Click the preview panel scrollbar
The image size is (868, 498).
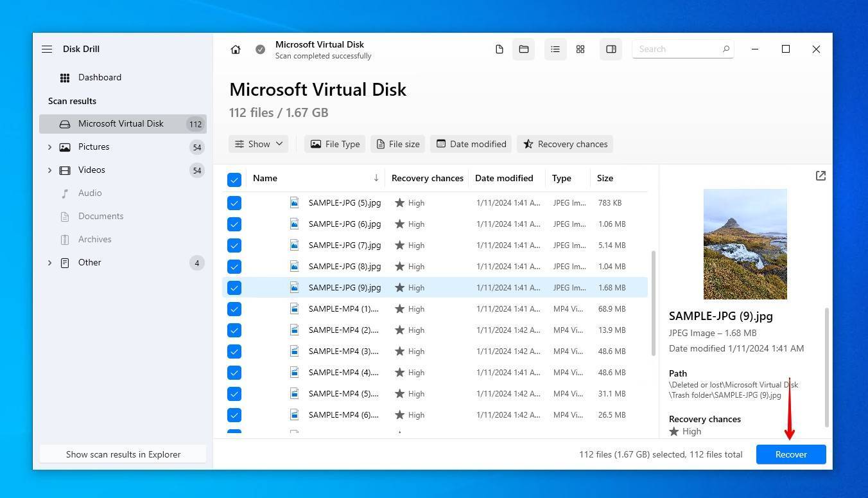click(x=827, y=367)
